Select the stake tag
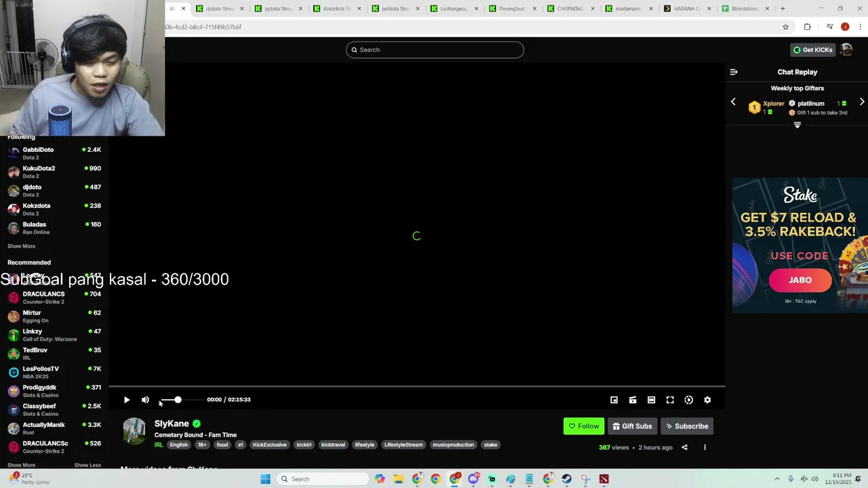The image size is (868, 488). point(491,445)
